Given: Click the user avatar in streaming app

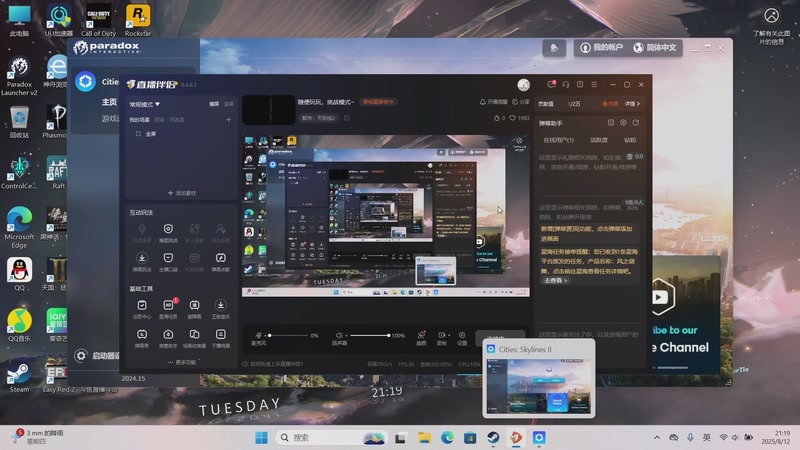Looking at the screenshot, I should tap(523, 85).
